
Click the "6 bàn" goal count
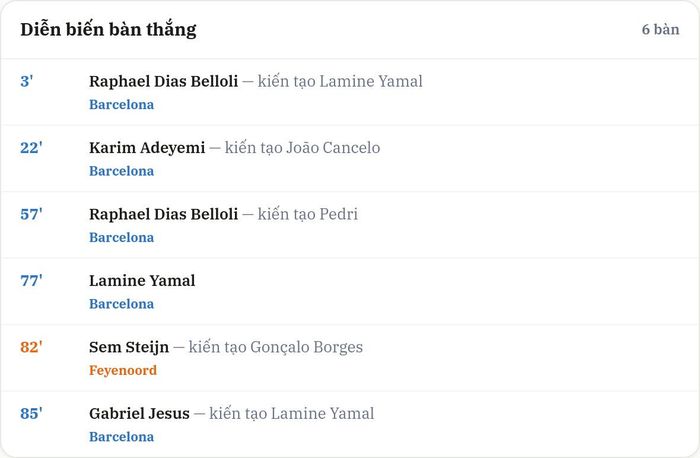pyautogui.click(x=661, y=29)
